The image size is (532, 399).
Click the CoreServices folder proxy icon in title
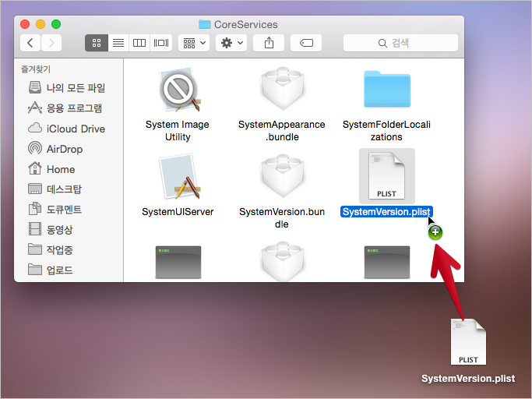tap(205, 24)
